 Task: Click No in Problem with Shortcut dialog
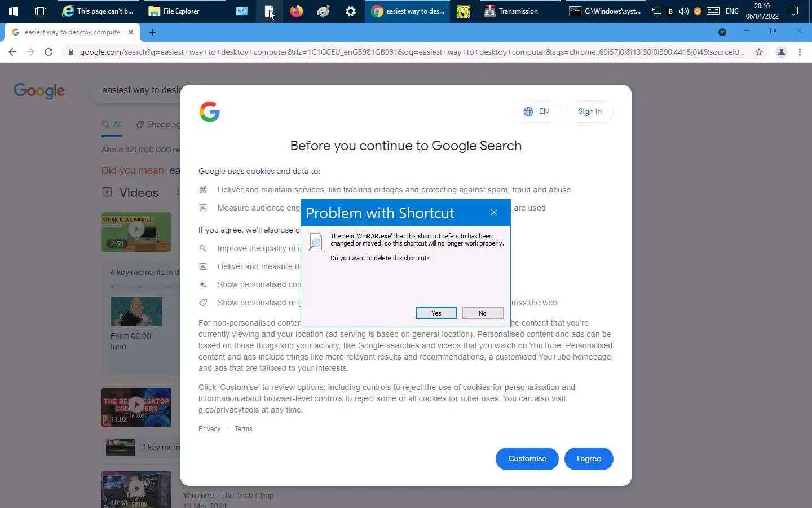483,313
